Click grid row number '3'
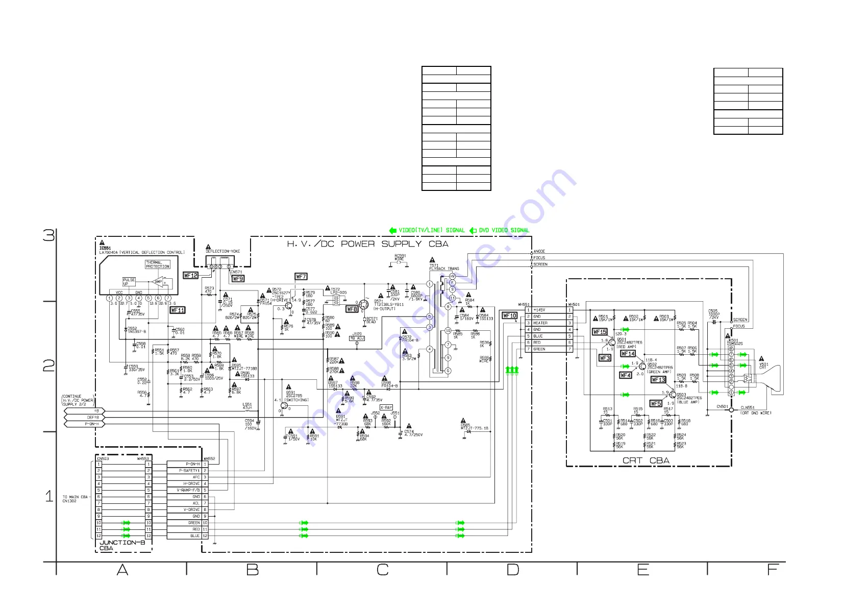Image resolution: width=868 pixels, height=608 pixels. (x=48, y=235)
